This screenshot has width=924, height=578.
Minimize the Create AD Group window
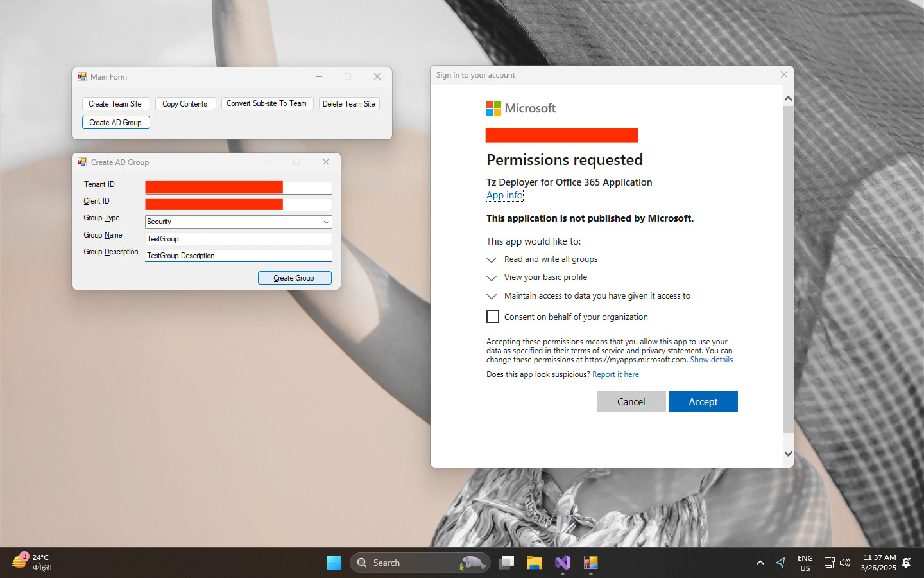tap(268, 162)
